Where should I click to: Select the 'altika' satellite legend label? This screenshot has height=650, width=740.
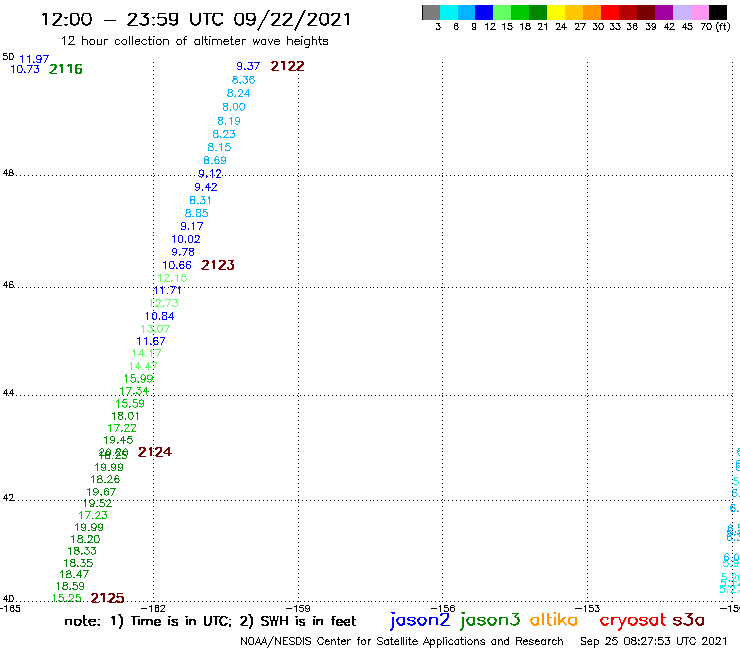tap(554, 619)
